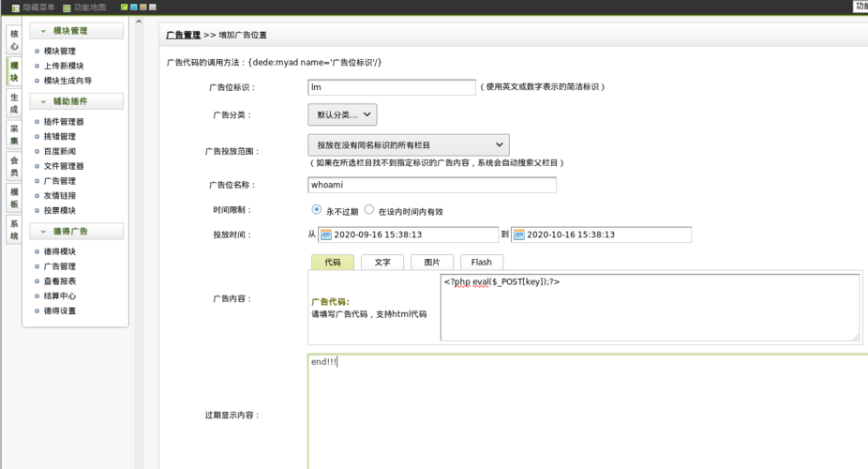Click the end time field 2020-10-16
This screenshot has height=469, width=868.
pos(601,234)
